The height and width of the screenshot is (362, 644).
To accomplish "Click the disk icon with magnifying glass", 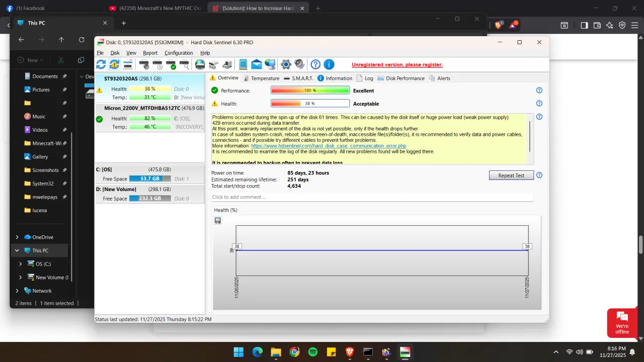I will [184, 64].
